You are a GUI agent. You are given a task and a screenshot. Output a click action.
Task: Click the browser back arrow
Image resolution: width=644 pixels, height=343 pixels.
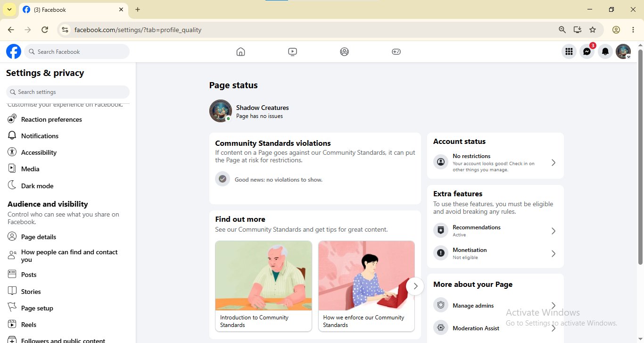point(11,30)
